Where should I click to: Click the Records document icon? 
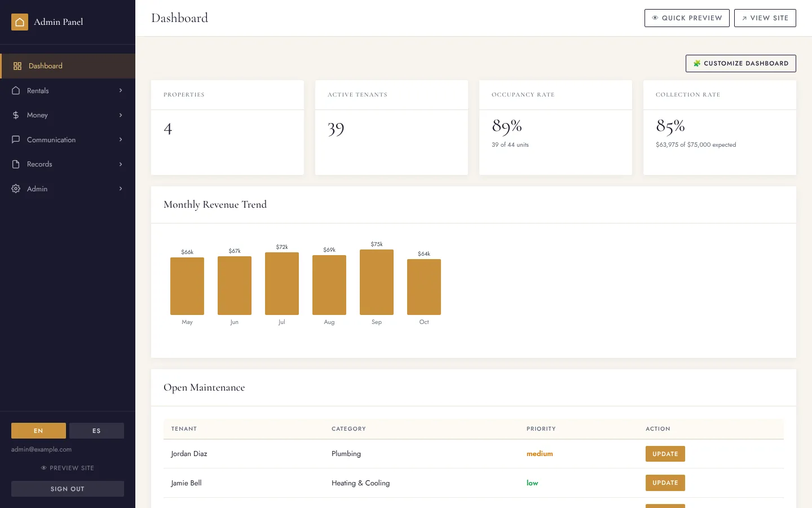coord(16,164)
